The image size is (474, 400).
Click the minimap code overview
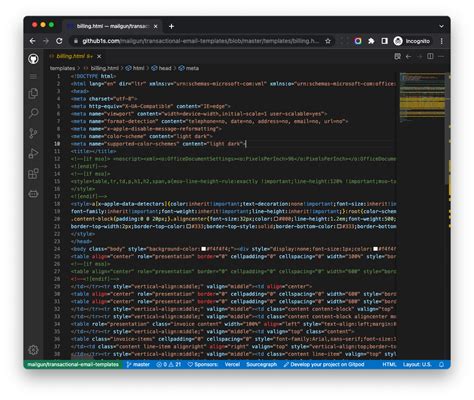tap(423, 97)
